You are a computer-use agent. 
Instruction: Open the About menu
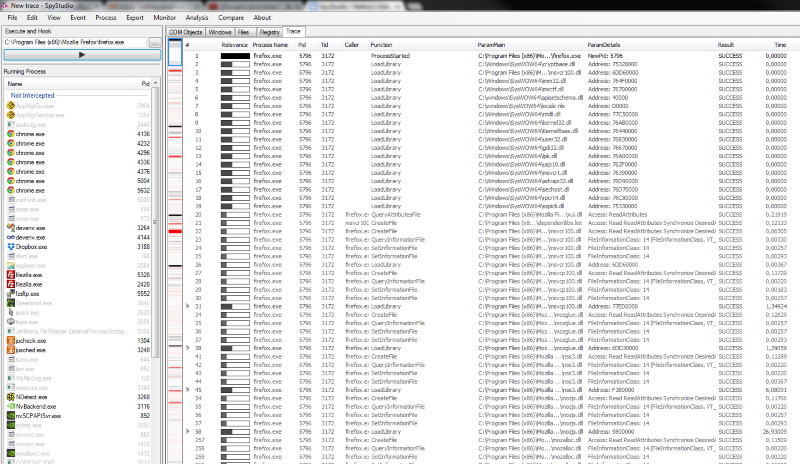point(262,17)
